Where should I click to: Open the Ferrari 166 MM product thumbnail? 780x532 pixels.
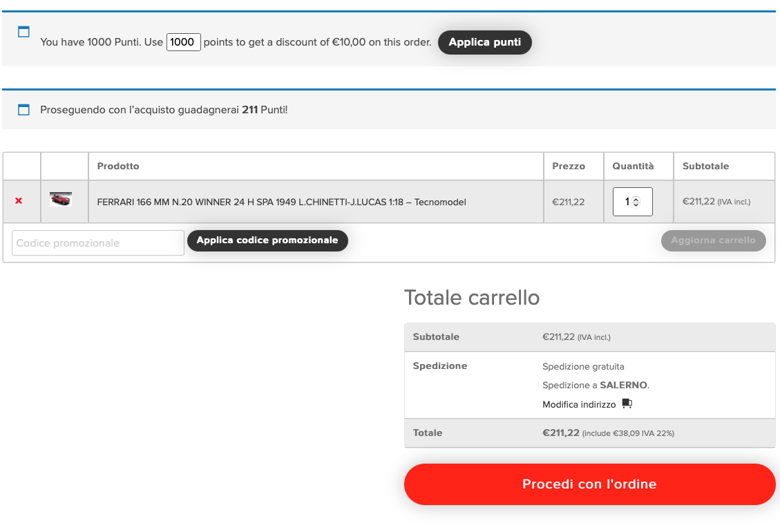(x=61, y=199)
